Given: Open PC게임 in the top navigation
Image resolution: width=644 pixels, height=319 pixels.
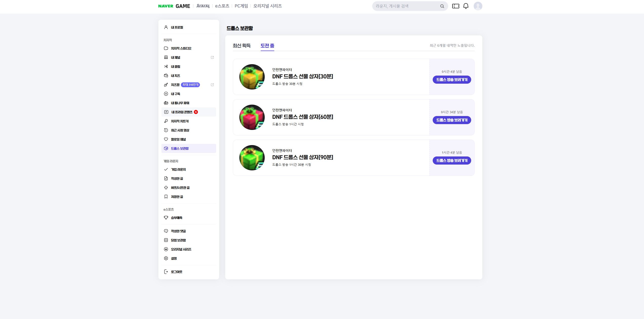Looking at the screenshot, I should click(241, 6).
